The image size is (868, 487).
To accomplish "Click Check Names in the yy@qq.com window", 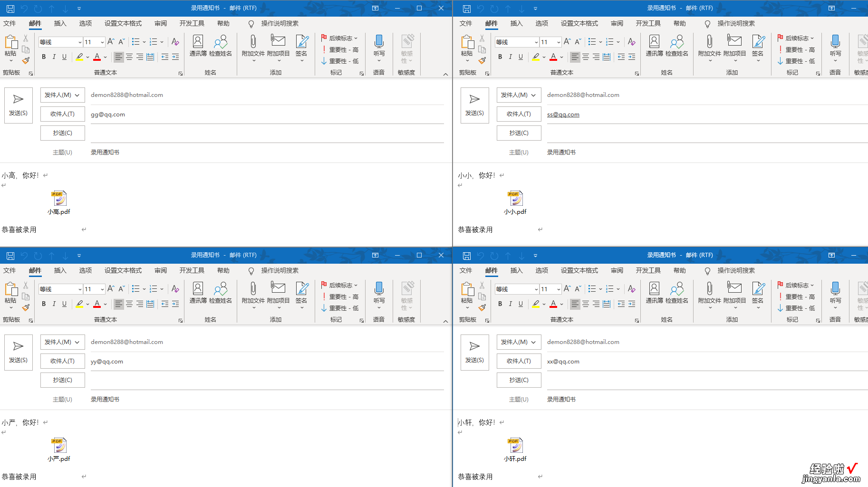I will pyautogui.click(x=221, y=293).
